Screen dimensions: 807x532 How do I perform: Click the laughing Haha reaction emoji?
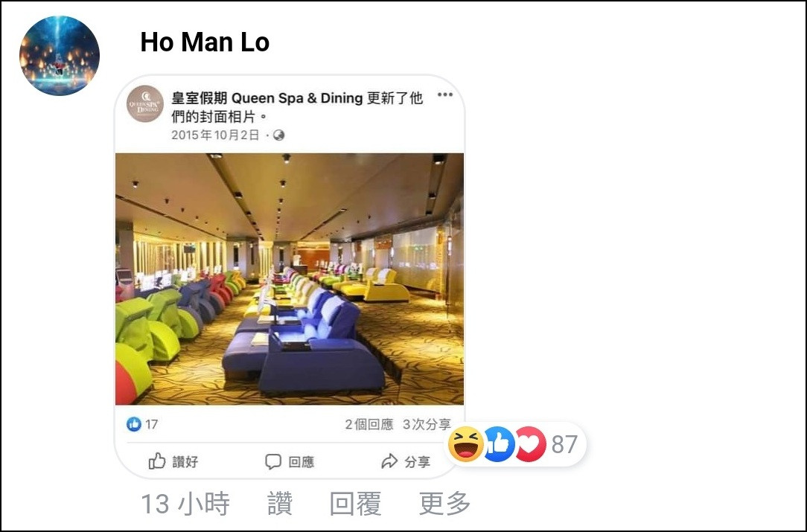coord(466,444)
